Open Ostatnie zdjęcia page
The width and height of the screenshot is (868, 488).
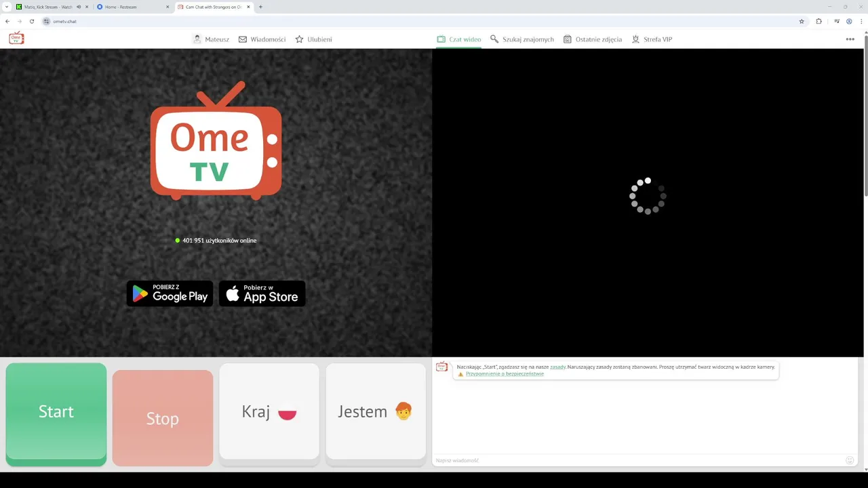pyautogui.click(x=593, y=39)
